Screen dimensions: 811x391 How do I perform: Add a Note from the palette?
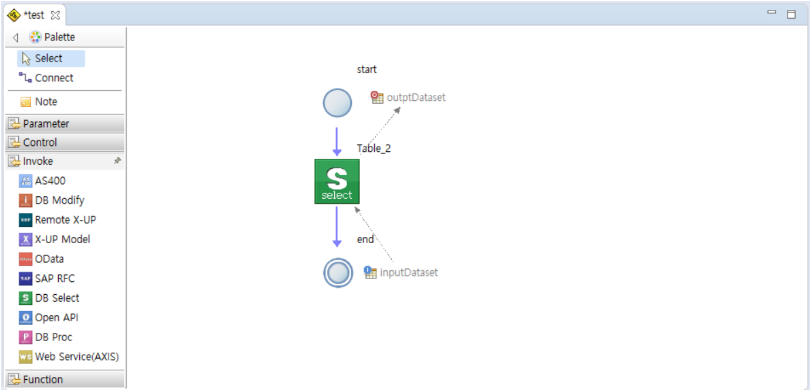click(x=38, y=102)
